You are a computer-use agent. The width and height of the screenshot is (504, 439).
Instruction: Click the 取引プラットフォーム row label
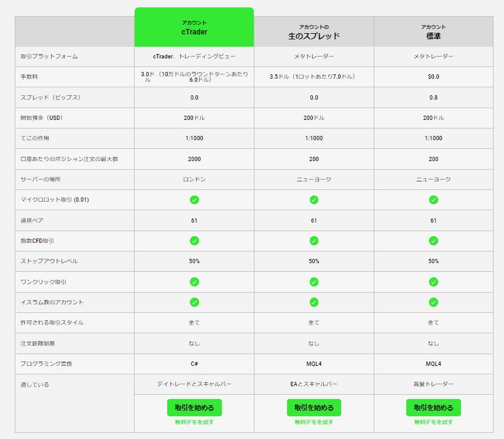(x=49, y=57)
